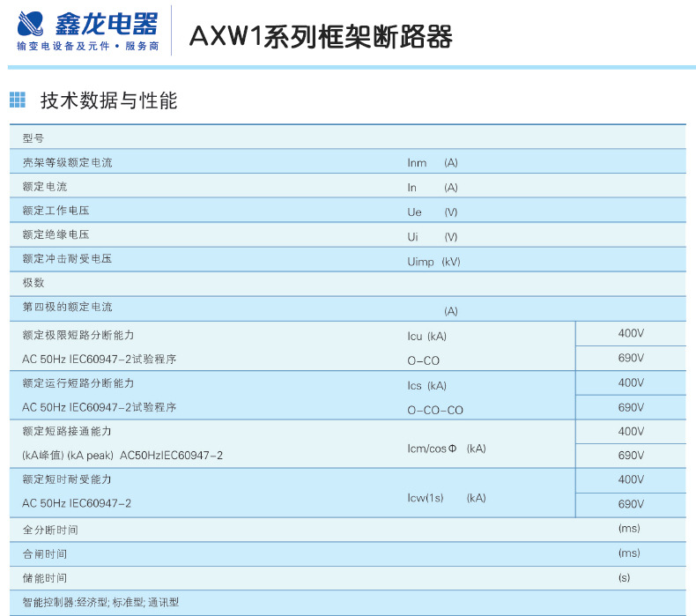Click the 第四极的额定电流 row label

click(67, 308)
